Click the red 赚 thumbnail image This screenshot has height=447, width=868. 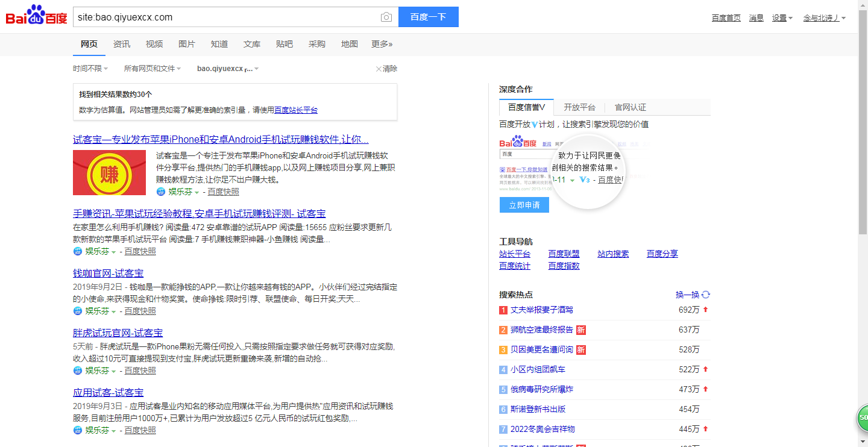tap(109, 172)
